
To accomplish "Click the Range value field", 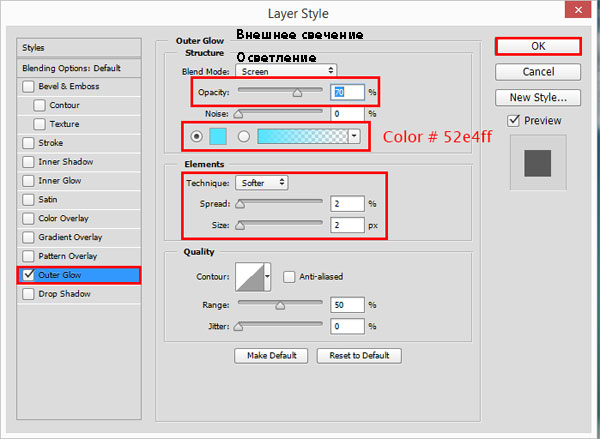I will pyautogui.click(x=347, y=305).
